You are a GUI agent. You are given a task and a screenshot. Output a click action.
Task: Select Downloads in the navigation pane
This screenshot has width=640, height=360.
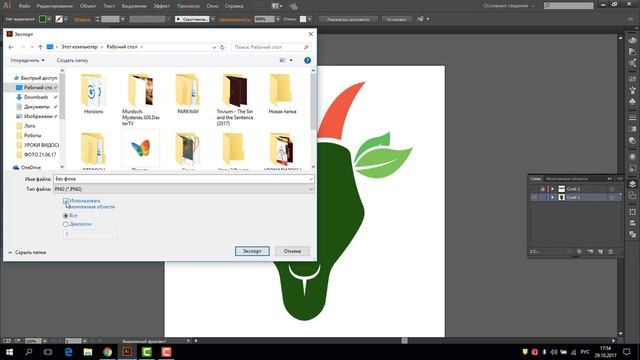pos(36,97)
